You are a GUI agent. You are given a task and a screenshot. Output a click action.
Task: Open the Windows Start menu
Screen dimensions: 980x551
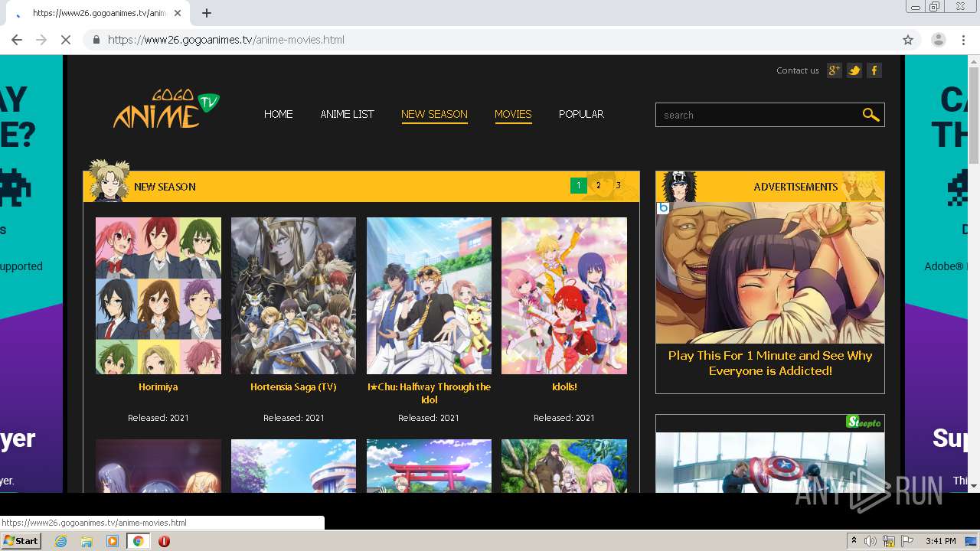[x=21, y=541]
